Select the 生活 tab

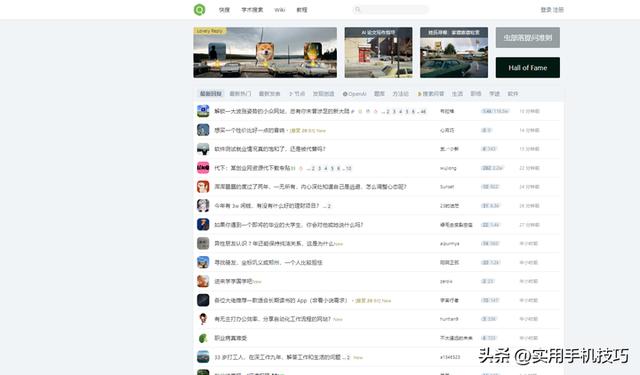pyautogui.click(x=457, y=94)
